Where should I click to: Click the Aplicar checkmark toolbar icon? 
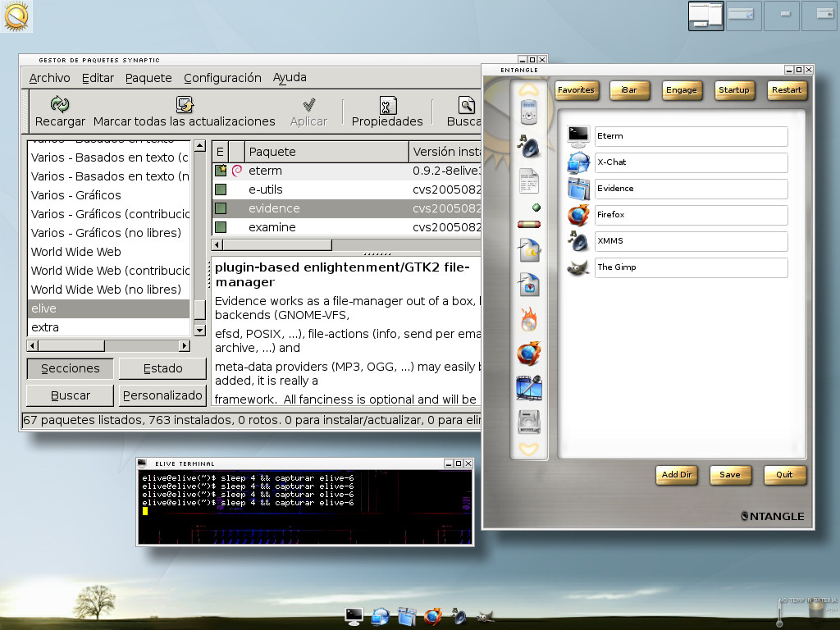coord(308,104)
